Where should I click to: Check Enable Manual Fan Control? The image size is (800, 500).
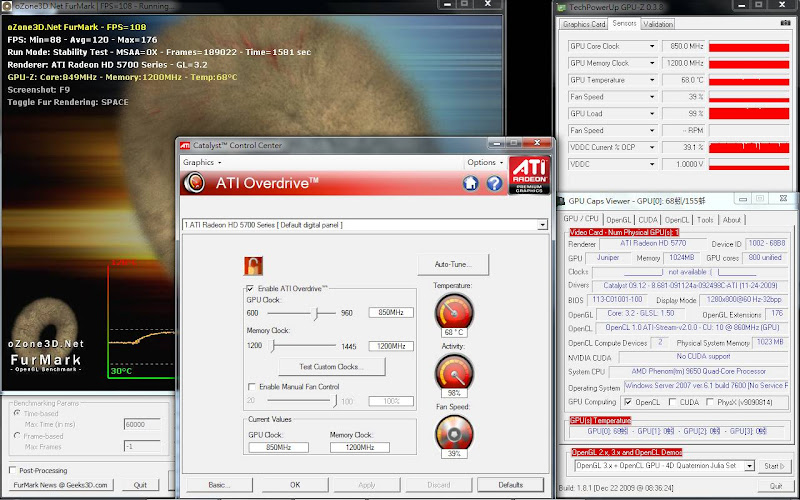[x=252, y=387]
